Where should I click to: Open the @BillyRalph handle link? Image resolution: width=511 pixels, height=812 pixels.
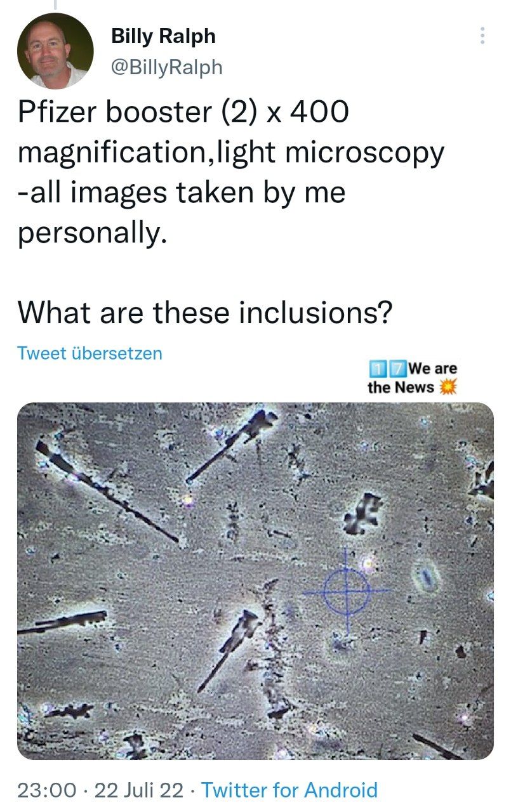point(167,67)
